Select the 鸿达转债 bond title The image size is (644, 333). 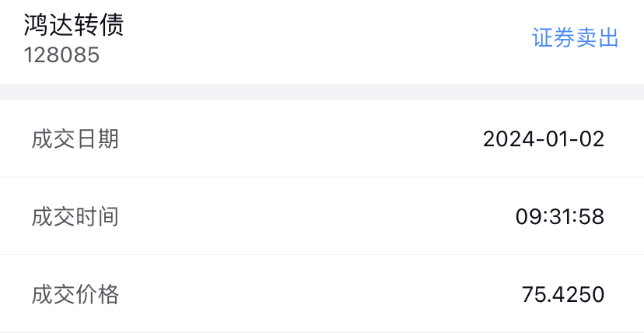point(73,25)
